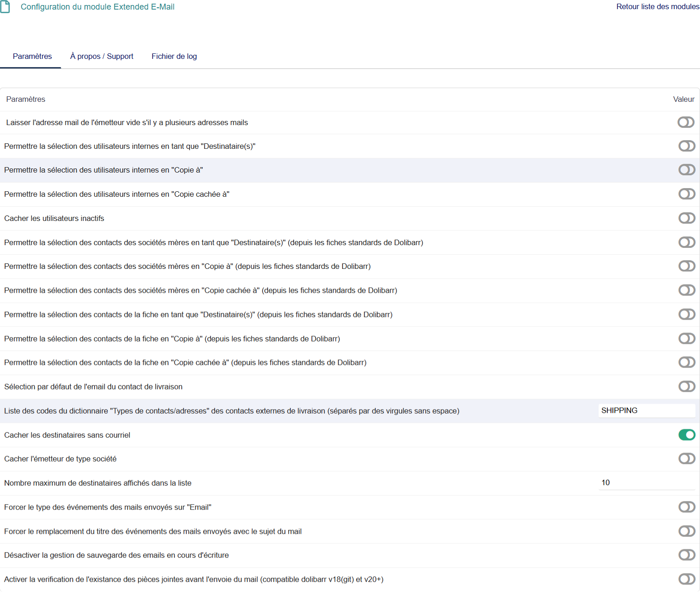Click the maximum recipients number field
Viewport: 700px width, 593px height.
pos(646,483)
